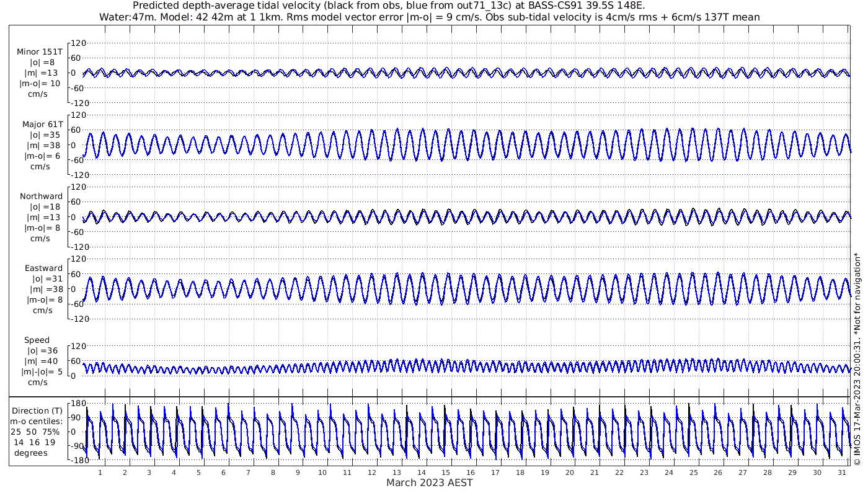Click the vertical 'IMOS 17-Mar-2023 20:00:31' copyright text

[857, 360]
